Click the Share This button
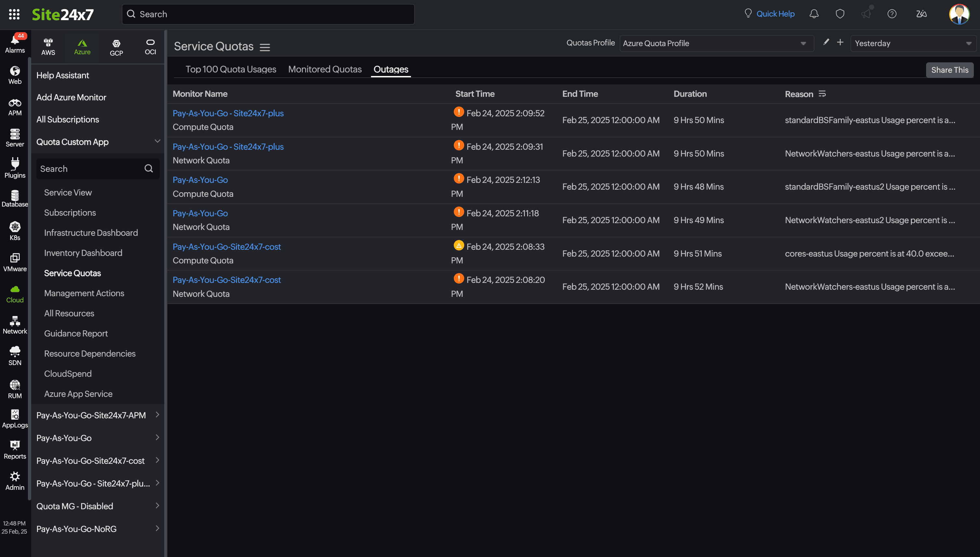This screenshot has width=980, height=557. [949, 70]
